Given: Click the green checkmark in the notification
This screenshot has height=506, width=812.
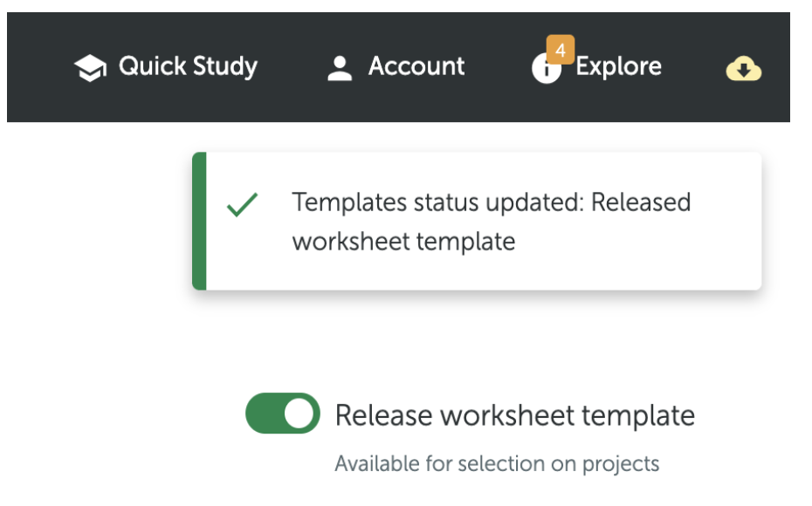Looking at the screenshot, I should [x=243, y=204].
